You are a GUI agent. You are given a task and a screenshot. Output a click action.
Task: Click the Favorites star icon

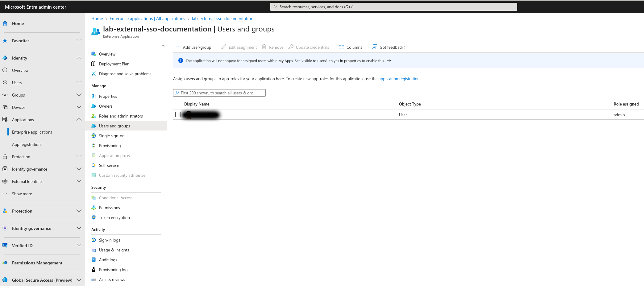tap(5, 40)
